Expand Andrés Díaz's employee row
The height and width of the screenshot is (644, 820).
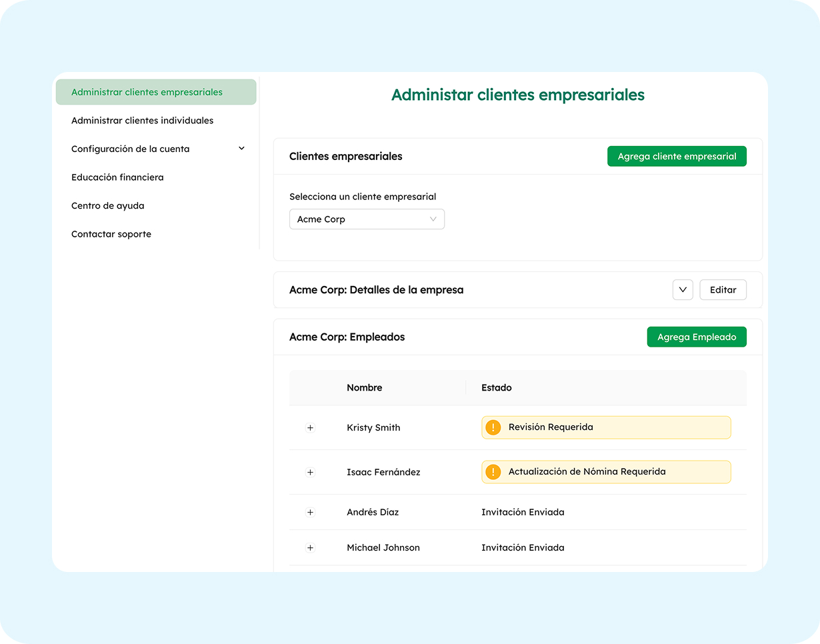pyautogui.click(x=310, y=512)
